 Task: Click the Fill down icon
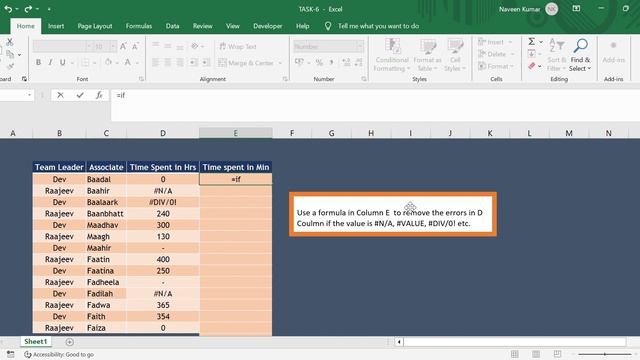[531, 54]
